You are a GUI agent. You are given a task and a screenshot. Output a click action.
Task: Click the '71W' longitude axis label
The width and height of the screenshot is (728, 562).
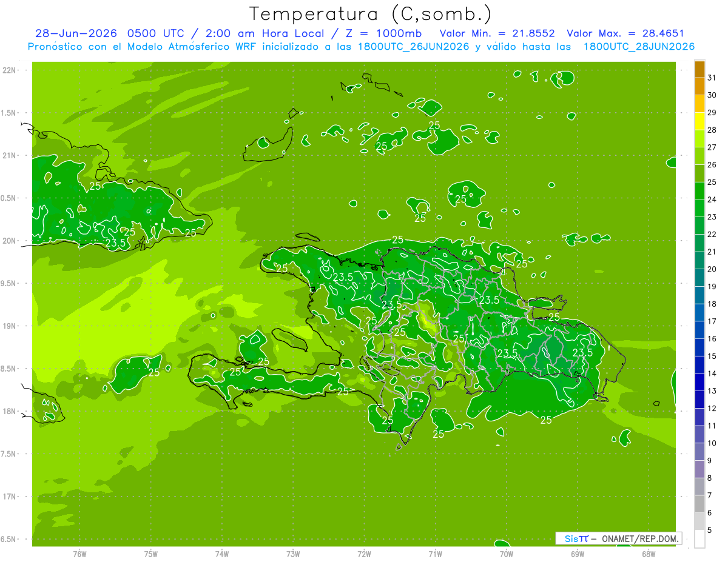pyautogui.click(x=435, y=554)
